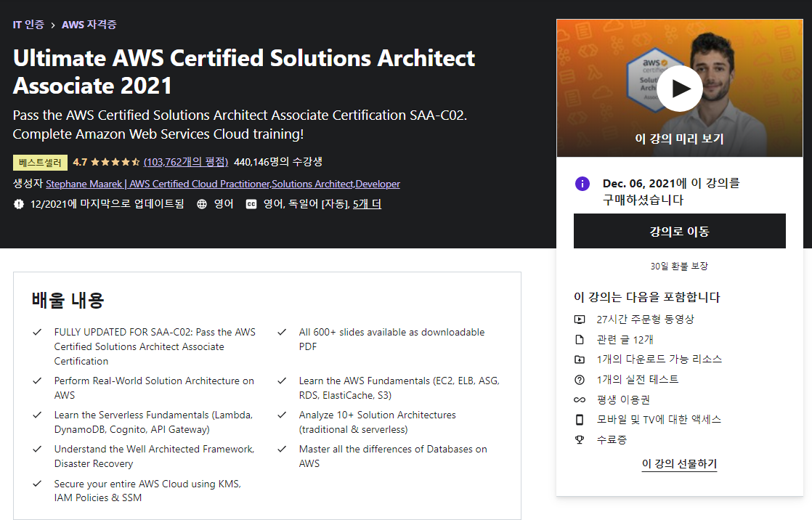
Task: Click the video icon next to 27시간 주문형 동영상
Action: pos(580,320)
